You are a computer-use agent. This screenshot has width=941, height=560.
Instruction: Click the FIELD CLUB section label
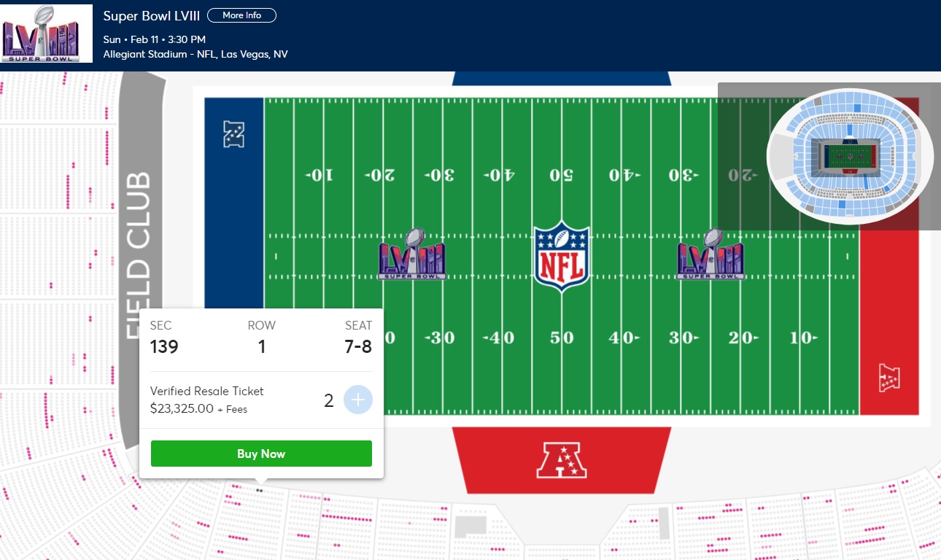(x=139, y=255)
